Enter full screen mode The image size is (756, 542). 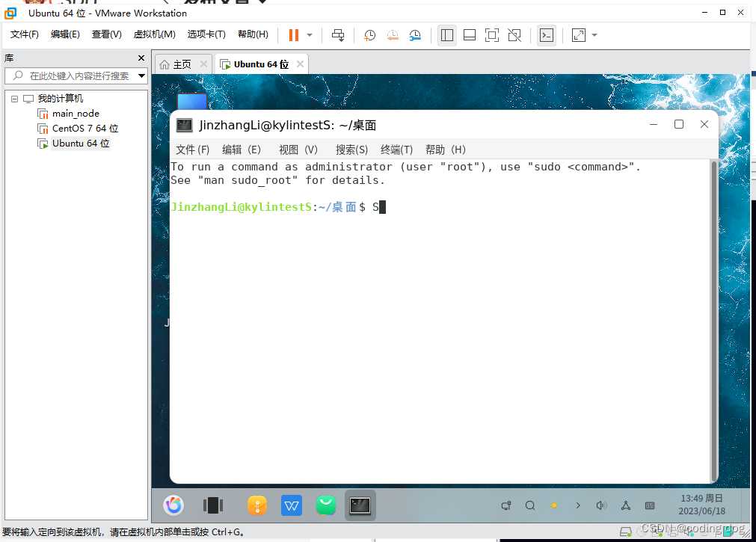(492, 34)
